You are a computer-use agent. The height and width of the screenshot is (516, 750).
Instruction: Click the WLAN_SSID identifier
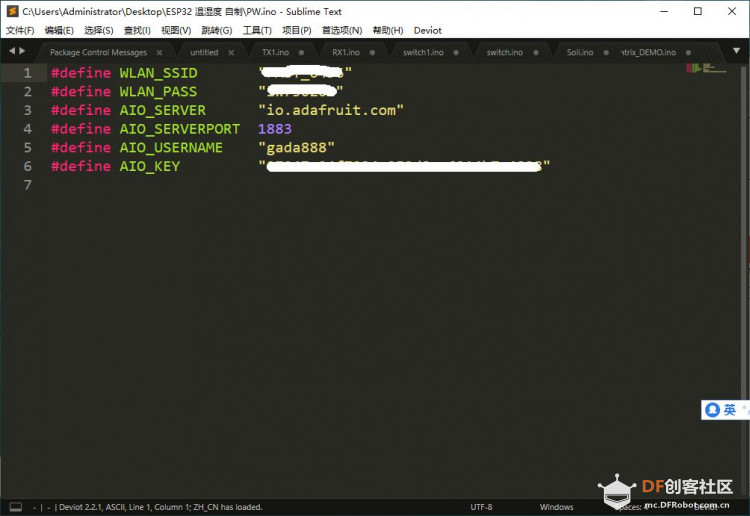[158, 73]
